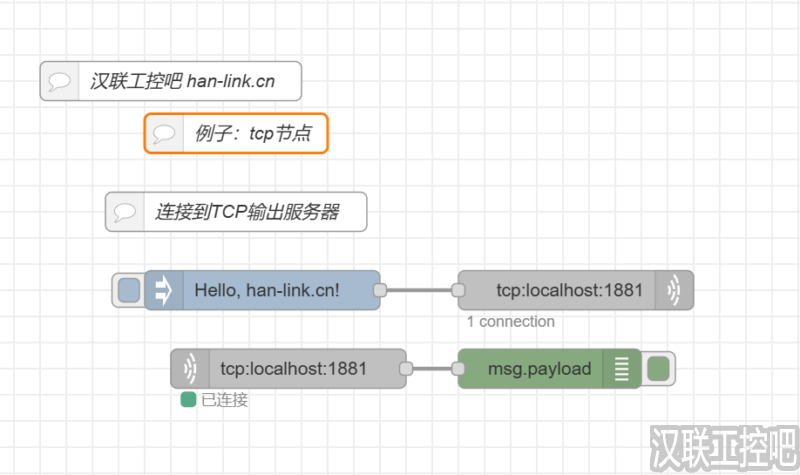The height and width of the screenshot is (475, 800).
Task: Select the lower tcp:localhost:1881 input node
Action: pos(294,369)
